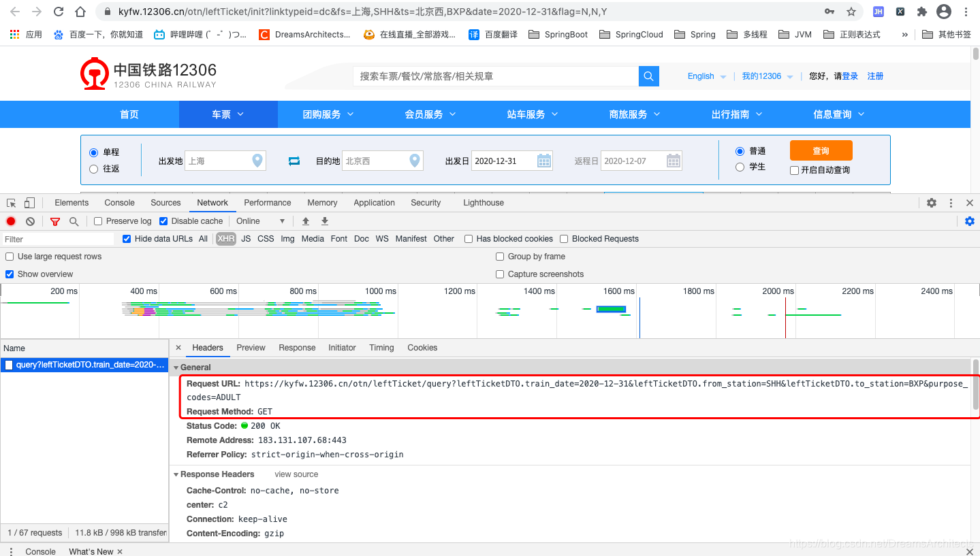The image size is (980, 556).
Task: Click the 12306 China Railway logo
Action: point(148,75)
